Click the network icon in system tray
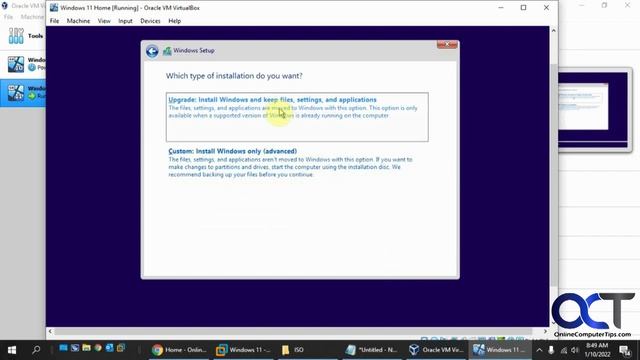 pyautogui.click(x=564, y=350)
